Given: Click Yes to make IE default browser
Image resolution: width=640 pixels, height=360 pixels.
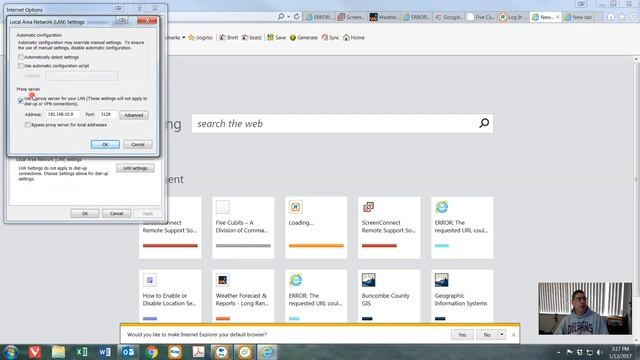Looking at the screenshot, I should 462,335.
